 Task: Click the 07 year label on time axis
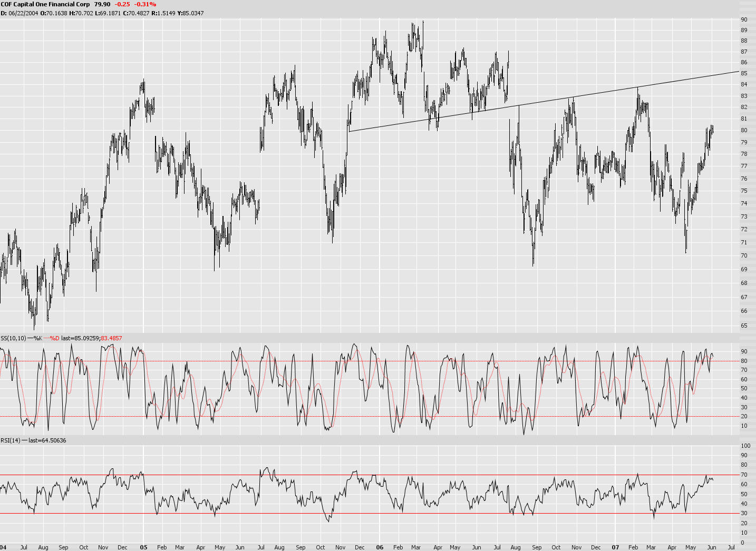tap(615, 547)
